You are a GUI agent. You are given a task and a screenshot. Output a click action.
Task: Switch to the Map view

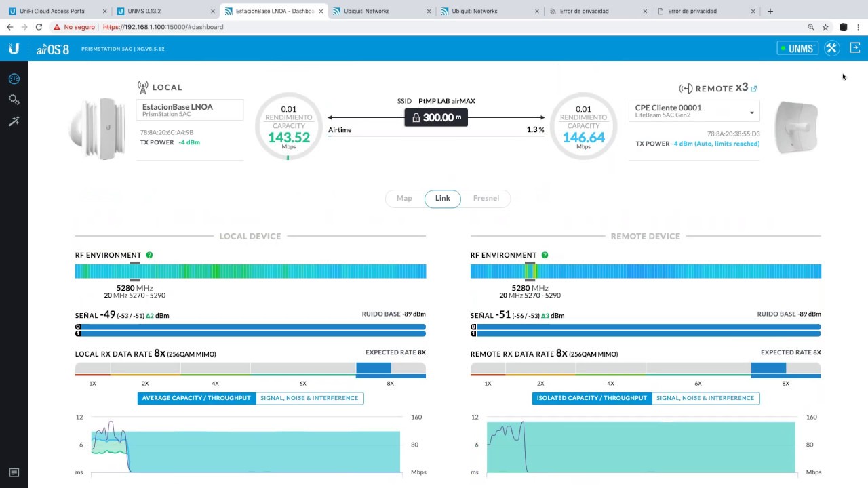pyautogui.click(x=404, y=198)
